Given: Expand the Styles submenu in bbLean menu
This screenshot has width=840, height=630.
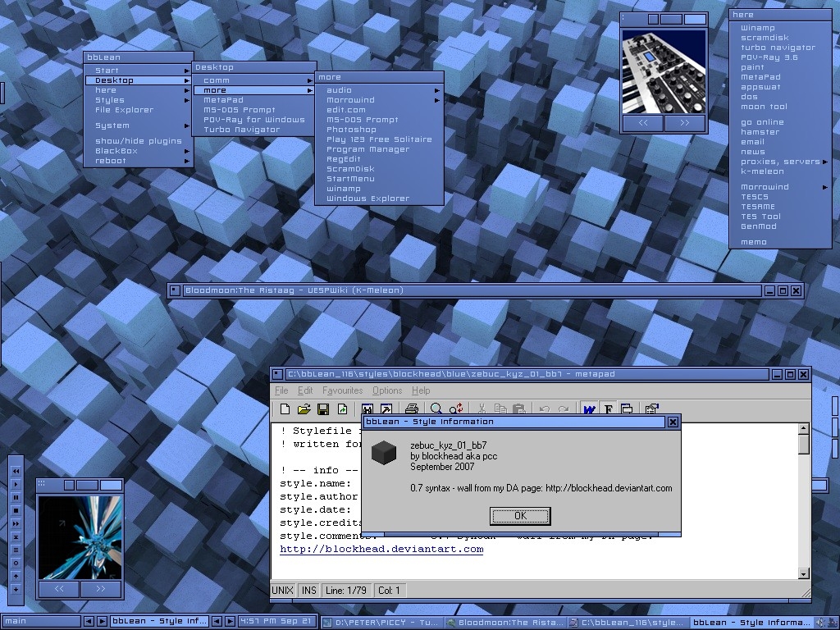Looking at the screenshot, I should tap(138, 100).
